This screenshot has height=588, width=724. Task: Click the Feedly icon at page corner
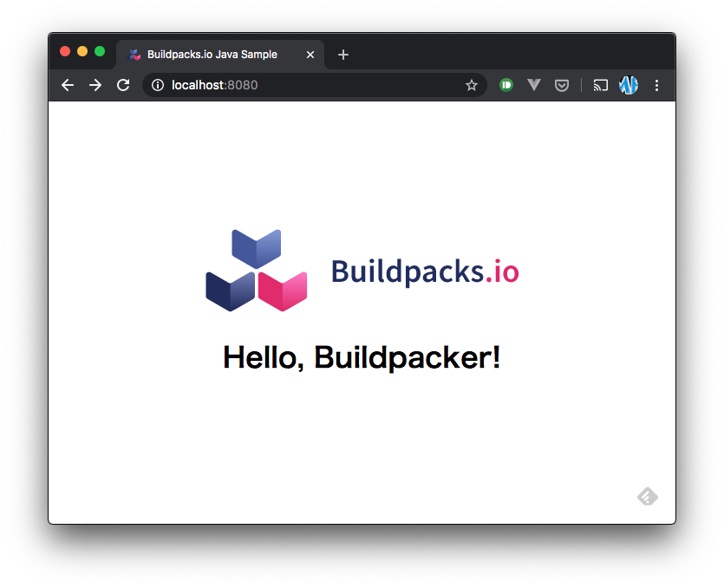[x=648, y=497]
